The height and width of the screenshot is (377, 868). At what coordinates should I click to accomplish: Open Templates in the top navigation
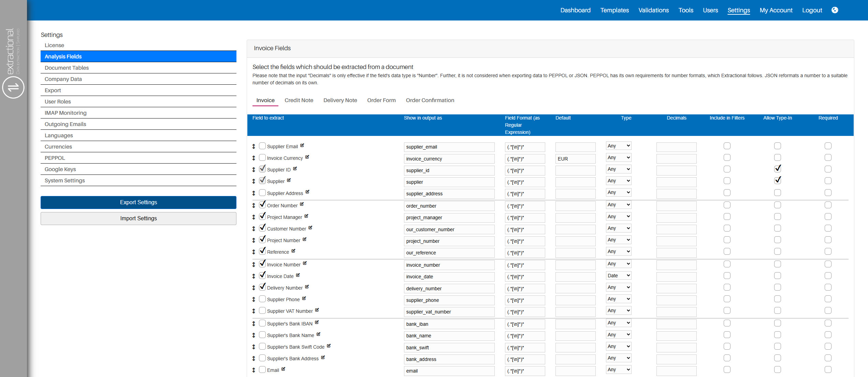(x=614, y=10)
